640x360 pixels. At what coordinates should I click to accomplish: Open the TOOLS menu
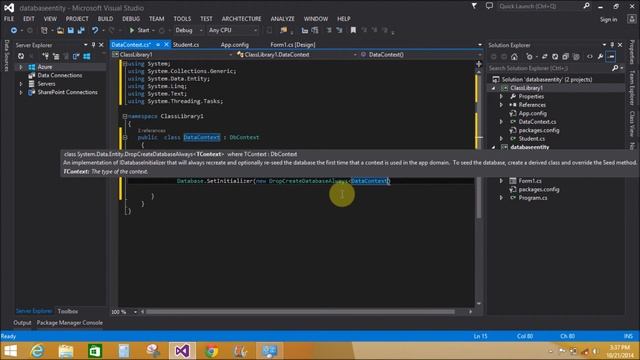tap(182, 19)
